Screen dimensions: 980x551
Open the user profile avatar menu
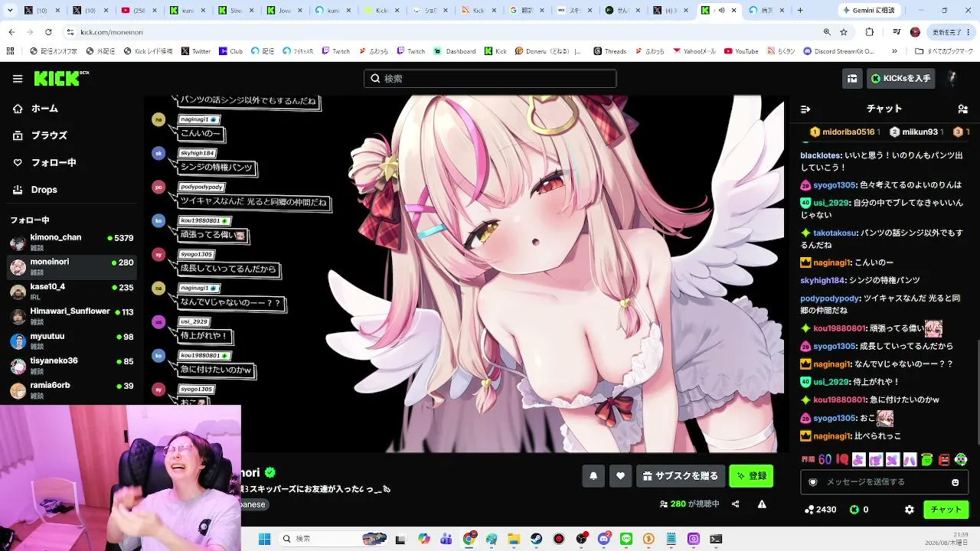(x=952, y=78)
